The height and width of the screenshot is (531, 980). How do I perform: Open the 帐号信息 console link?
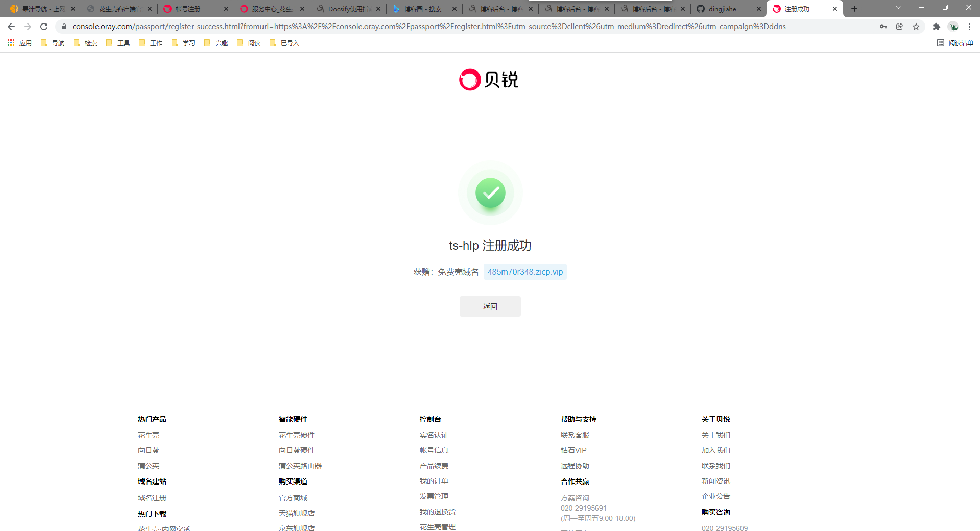[434, 450]
